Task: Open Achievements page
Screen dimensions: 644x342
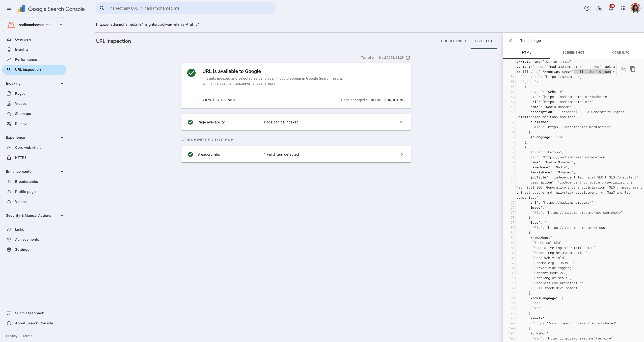Action: click(x=34, y=240)
